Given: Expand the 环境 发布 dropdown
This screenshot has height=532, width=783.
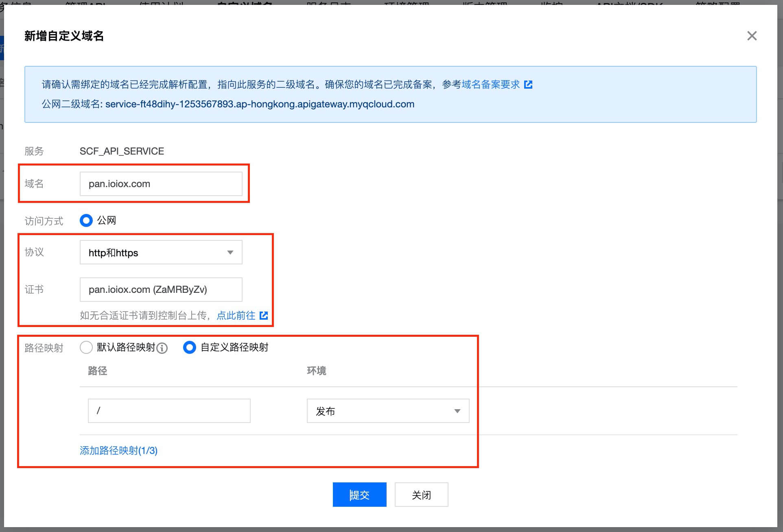Looking at the screenshot, I should pos(387,411).
